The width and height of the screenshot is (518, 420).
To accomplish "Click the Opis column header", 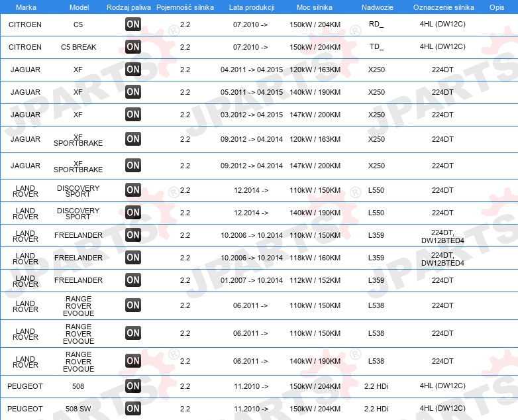I will click(497, 7).
